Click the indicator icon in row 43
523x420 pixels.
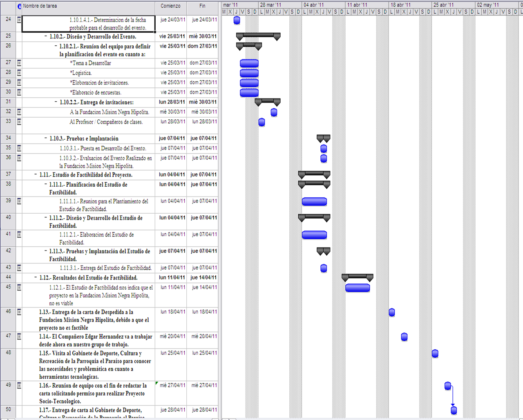pos(19,268)
